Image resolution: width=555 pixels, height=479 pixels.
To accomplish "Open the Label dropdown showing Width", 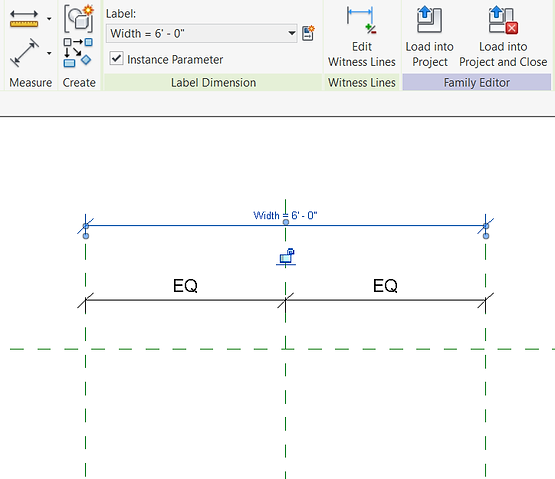I will (201, 34).
